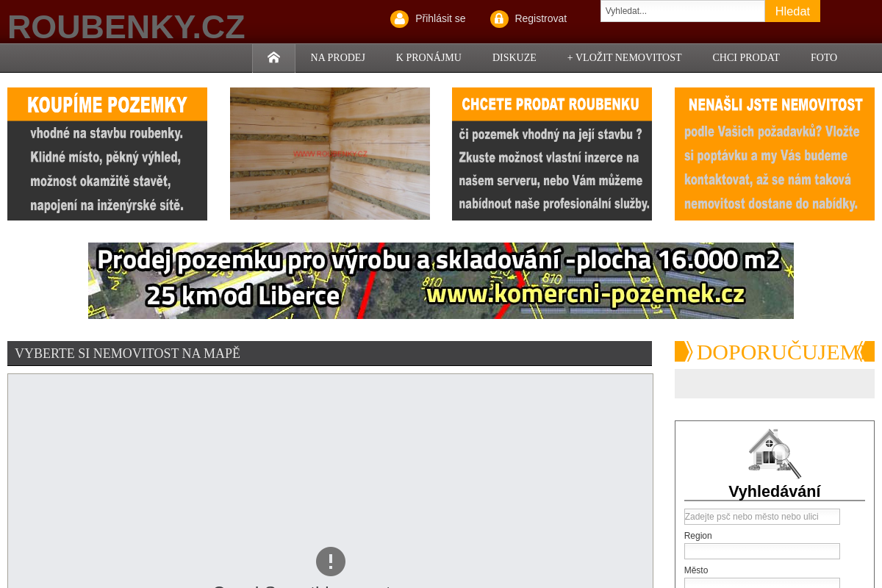Click the KOUPÍME POZEMKY banner
Viewport: 882px width, 588px height.
pos(107,154)
